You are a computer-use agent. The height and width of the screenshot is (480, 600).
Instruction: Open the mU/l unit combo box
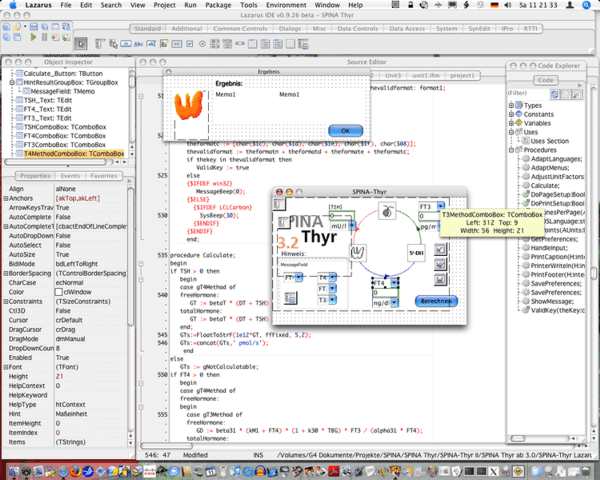pyautogui.click(x=352, y=226)
